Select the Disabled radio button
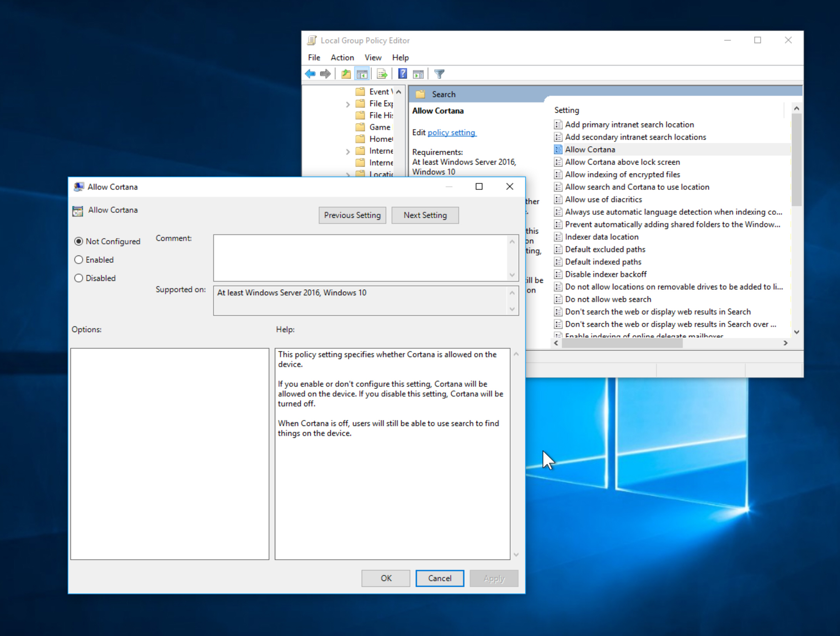This screenshot has width=840, height=636. point(78,277)
